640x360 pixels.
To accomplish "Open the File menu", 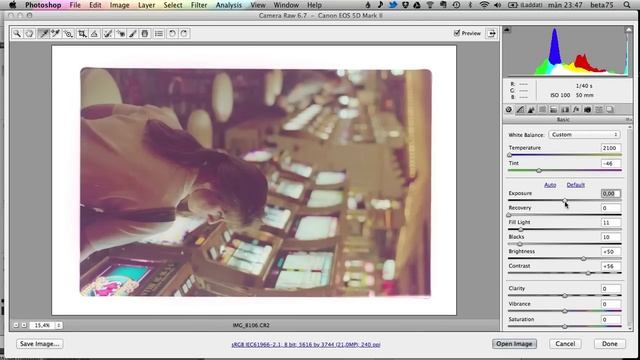I will coord(75,5).
